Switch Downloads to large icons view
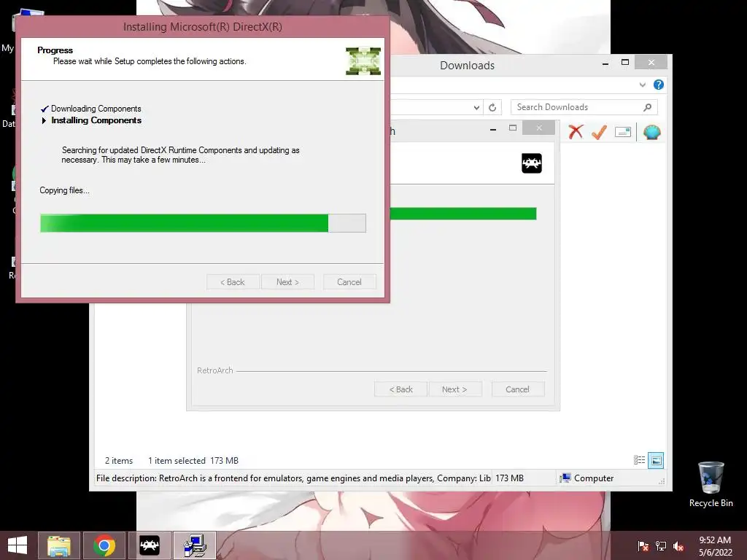The width and height of the screenshot is (747, 560). click(656, 460)
